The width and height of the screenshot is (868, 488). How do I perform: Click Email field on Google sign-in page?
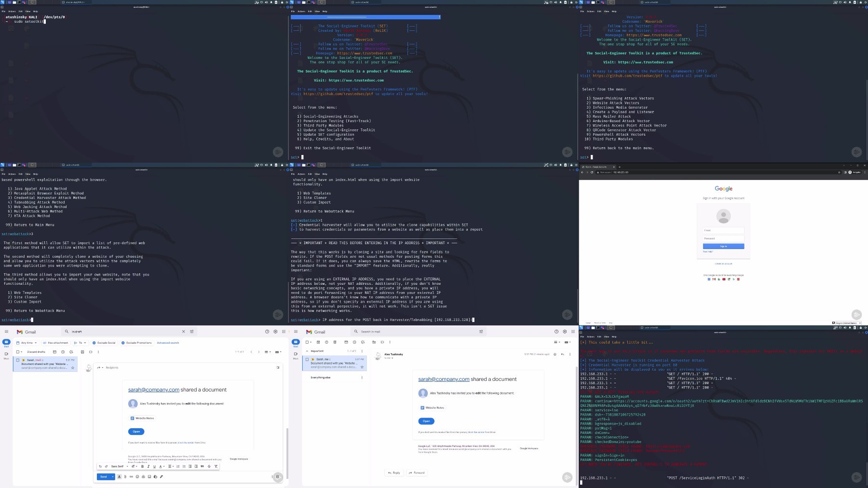[x=723, y=231]
